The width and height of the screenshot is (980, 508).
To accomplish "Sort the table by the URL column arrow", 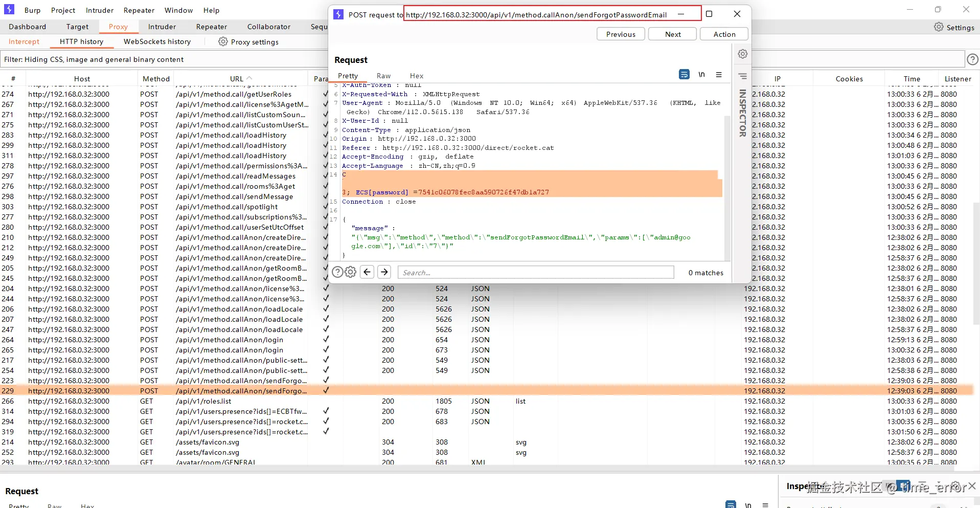I will [249, 78].
